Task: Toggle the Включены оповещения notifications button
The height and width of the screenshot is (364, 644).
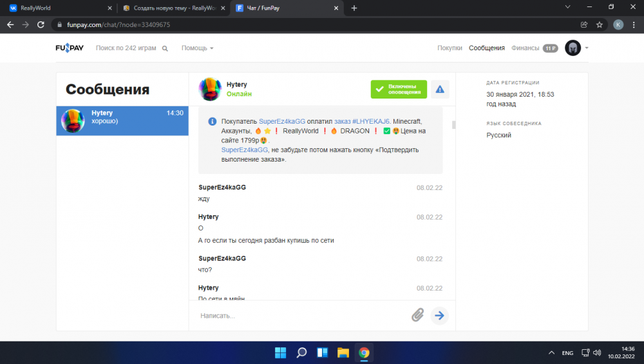Action: click(399, 89)
